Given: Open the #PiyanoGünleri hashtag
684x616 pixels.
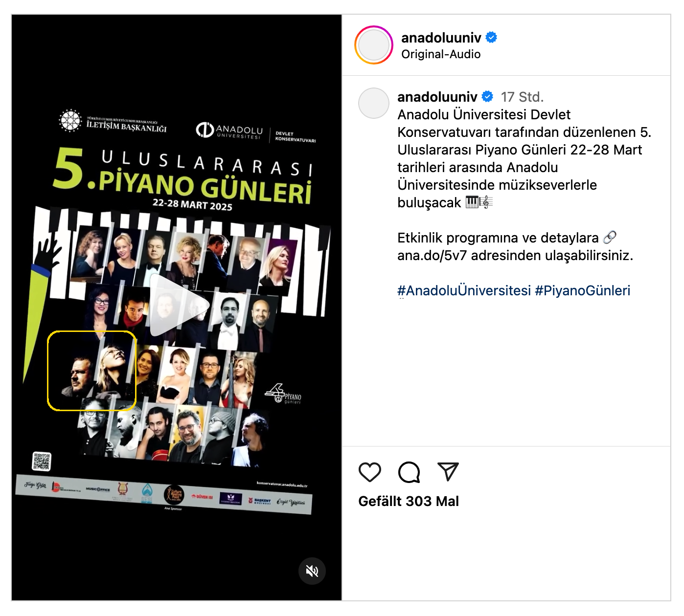Looking at the screenshot, I should pos(582,290).
